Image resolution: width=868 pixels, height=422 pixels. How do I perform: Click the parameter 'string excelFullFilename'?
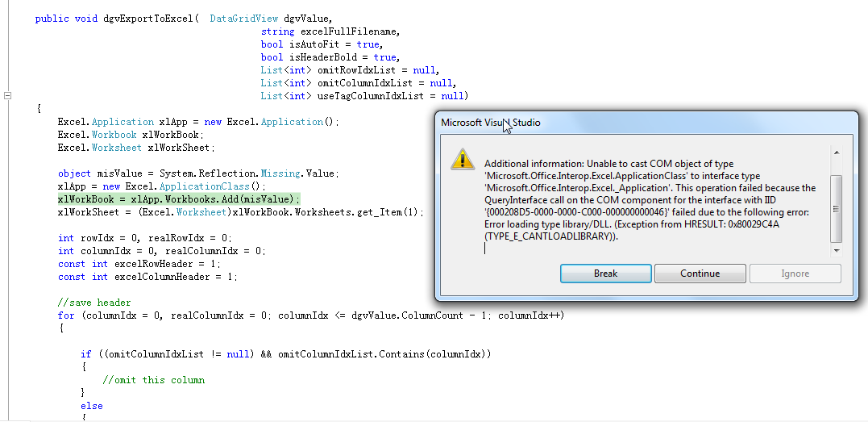coord(330,31)
